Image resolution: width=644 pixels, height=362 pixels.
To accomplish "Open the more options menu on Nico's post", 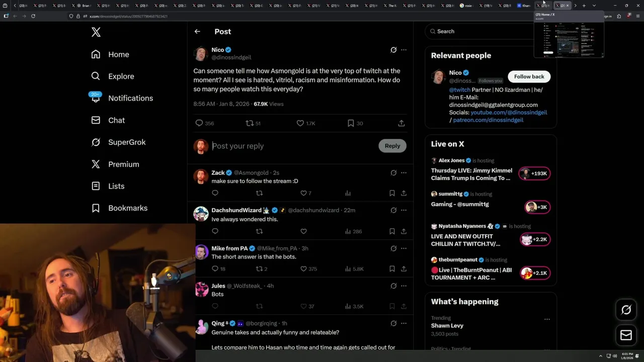I will coord(404,50).
